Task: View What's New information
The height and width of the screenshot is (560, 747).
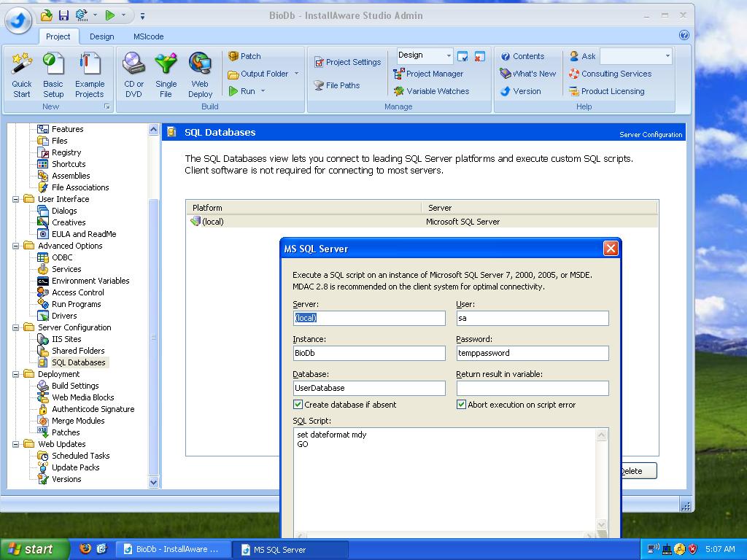Action: [x=528, y=74]
